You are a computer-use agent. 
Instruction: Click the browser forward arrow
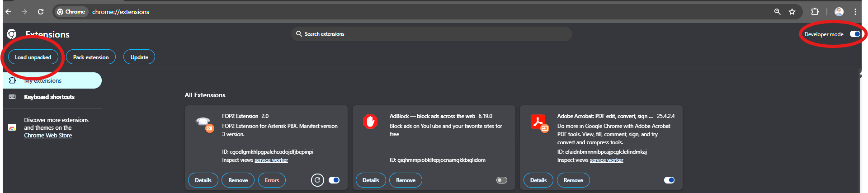pos(24,12)
